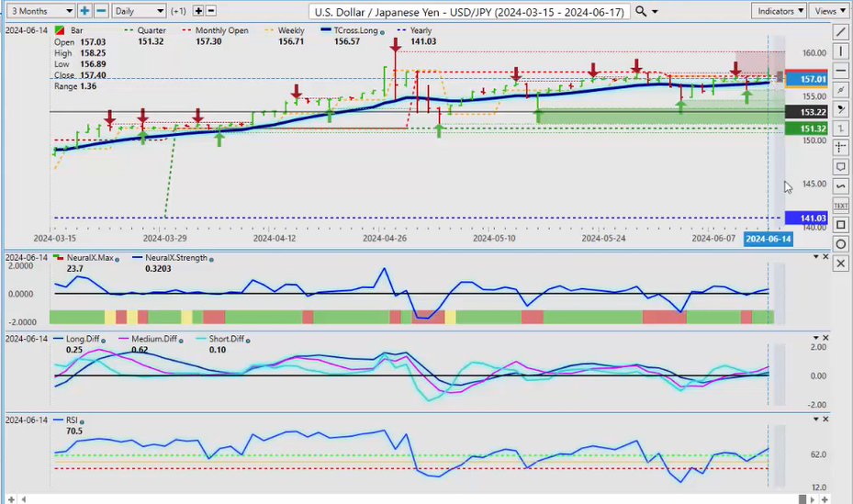Open the symbol search magnifier

tap(641, 11)
